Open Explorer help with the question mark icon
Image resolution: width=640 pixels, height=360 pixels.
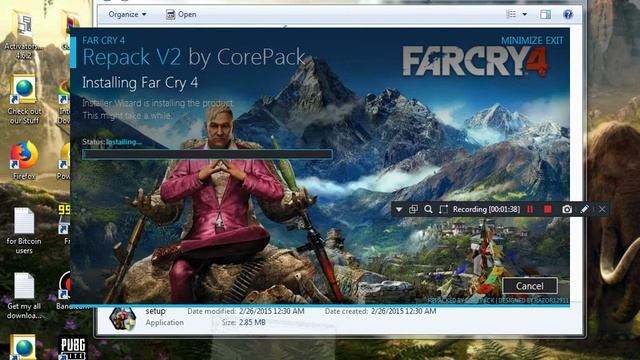point(568,14)
